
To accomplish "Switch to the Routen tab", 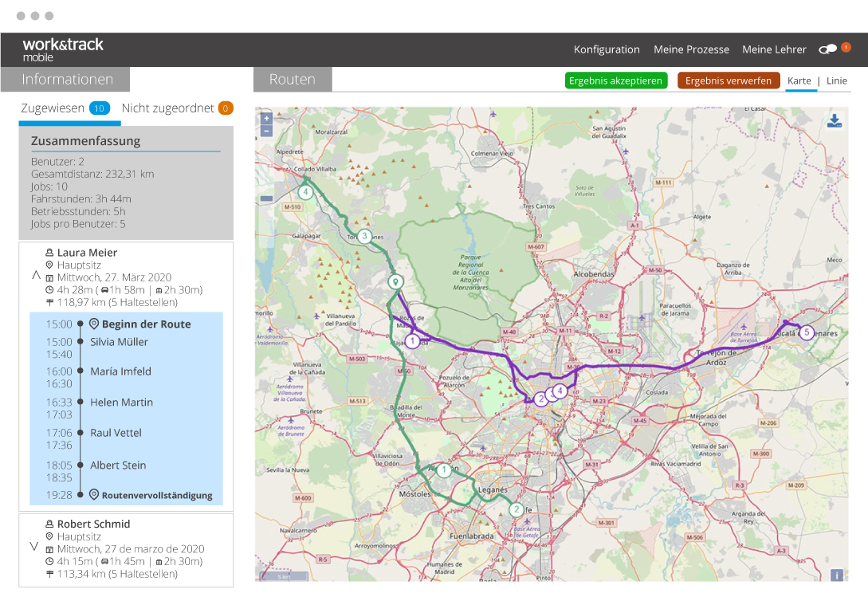I will coord(293,79).
